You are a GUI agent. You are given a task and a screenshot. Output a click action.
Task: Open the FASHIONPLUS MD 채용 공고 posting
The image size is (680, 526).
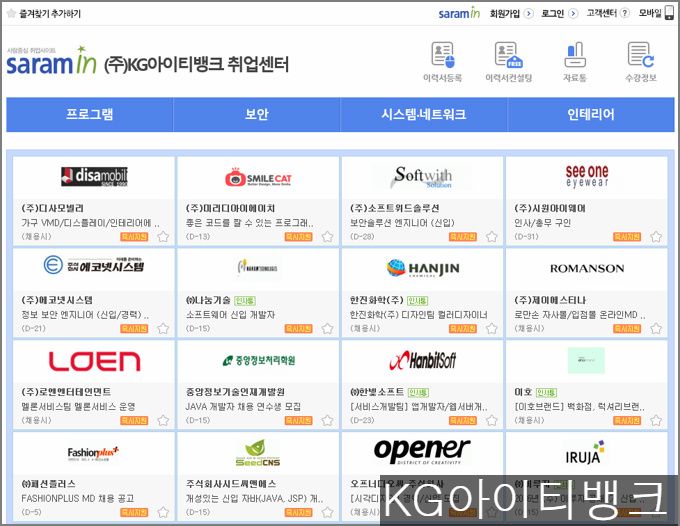coord(78,499)
